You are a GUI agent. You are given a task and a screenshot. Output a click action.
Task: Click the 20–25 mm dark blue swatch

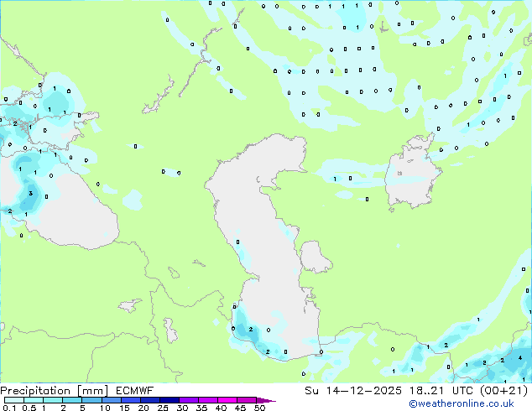149,400
